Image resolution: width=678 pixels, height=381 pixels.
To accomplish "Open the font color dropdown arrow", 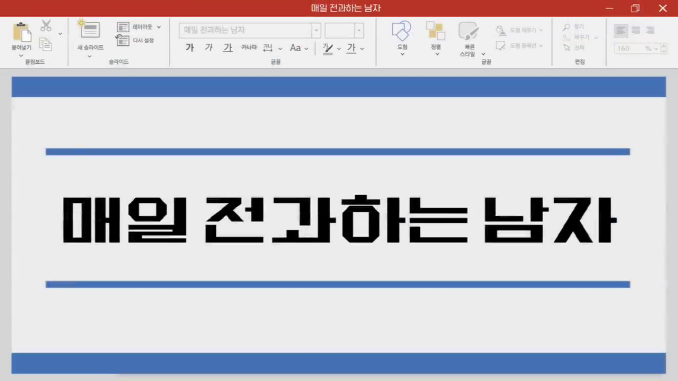I will [362, 49].
